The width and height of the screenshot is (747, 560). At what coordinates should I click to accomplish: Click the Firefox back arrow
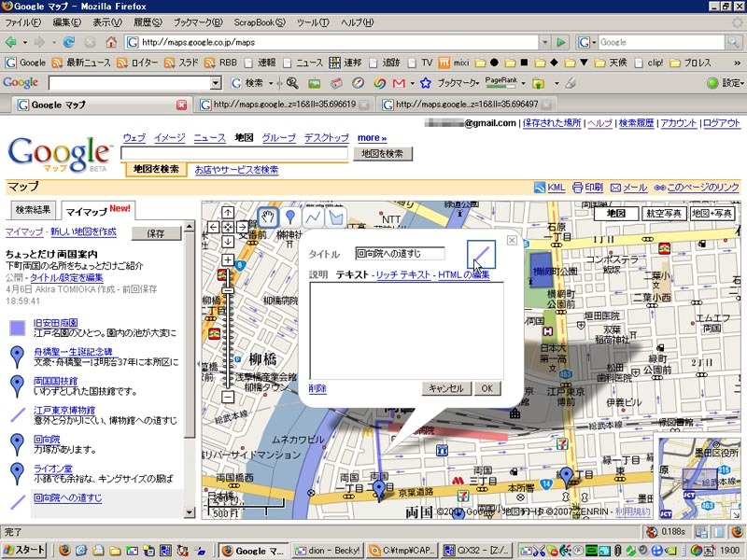tap(10, 42)
